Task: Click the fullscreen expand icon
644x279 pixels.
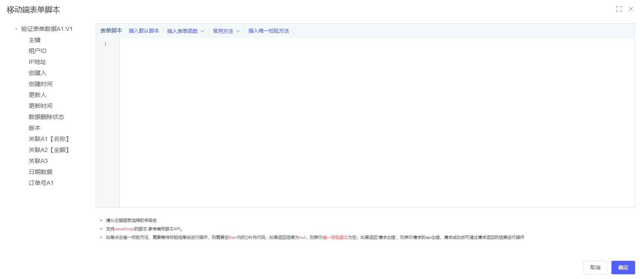Action: click(x=619, y=9)
